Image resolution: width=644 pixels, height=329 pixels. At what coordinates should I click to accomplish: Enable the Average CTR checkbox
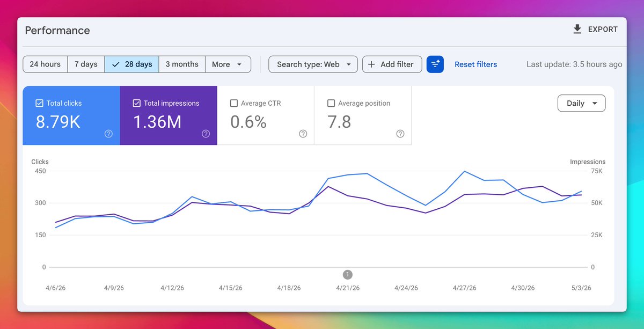tap(233, 103)
